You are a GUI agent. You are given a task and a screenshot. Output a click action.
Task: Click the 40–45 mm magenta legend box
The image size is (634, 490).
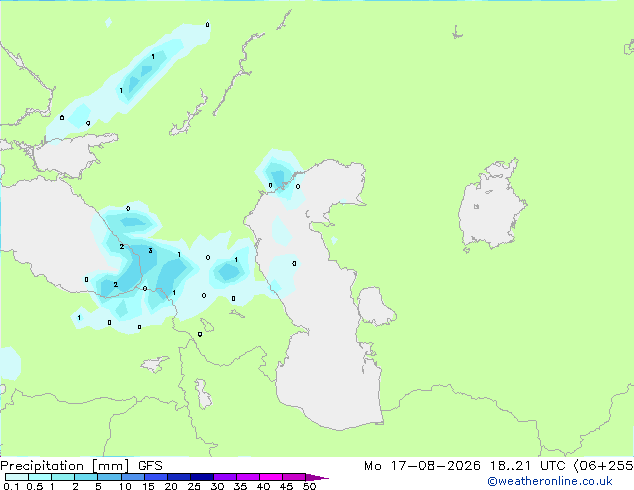(271, 477)
